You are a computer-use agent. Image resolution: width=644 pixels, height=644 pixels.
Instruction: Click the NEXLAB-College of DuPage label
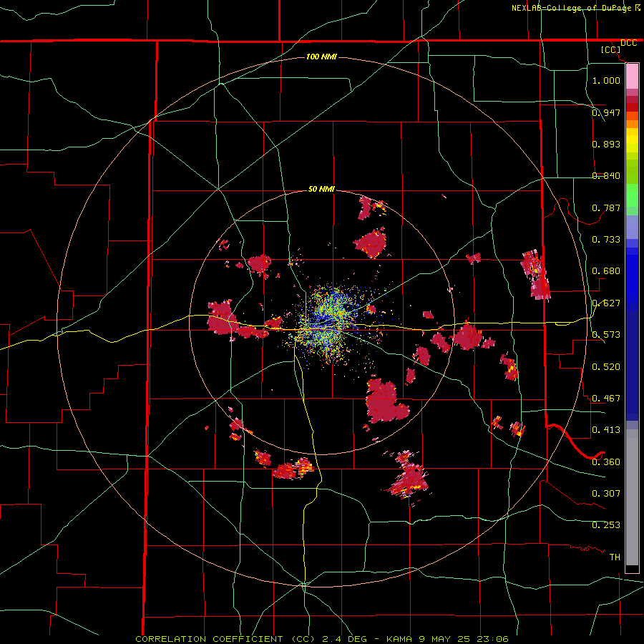click(x=571, y=8)
